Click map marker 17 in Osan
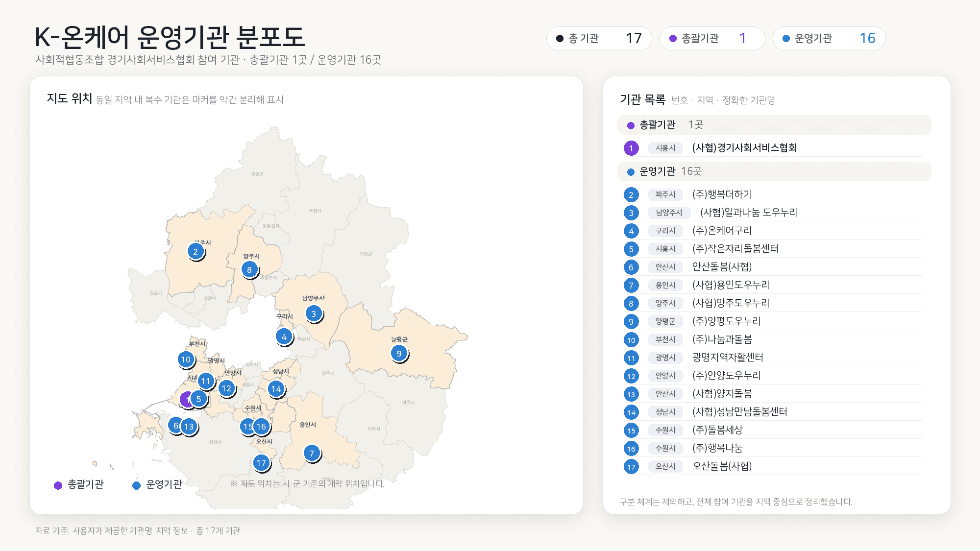The width and height of the screenshot is (980, 551). point(261,462)
